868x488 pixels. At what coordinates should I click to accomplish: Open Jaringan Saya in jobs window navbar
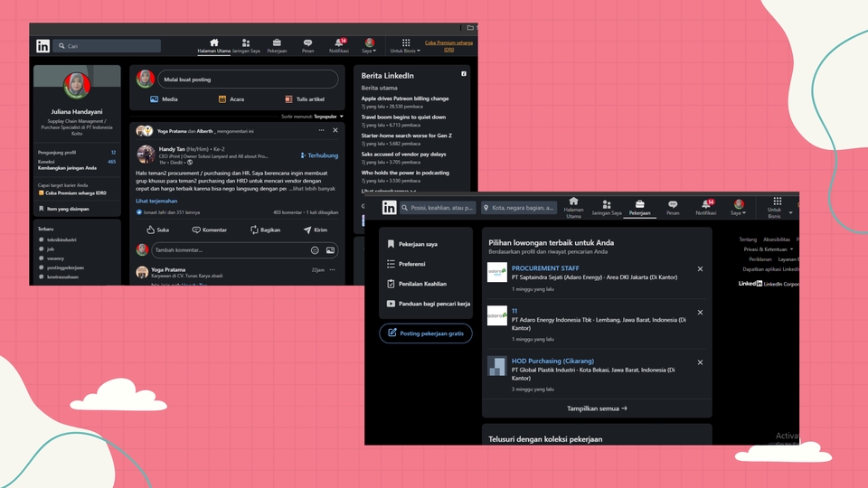pos(607,208)
